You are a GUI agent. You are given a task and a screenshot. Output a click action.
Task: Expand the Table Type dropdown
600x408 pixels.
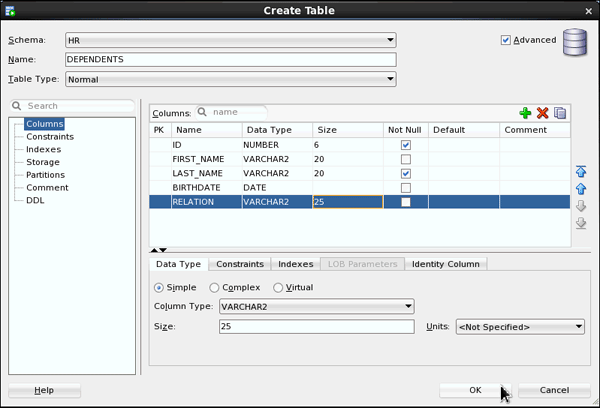[x=230, y=79]
